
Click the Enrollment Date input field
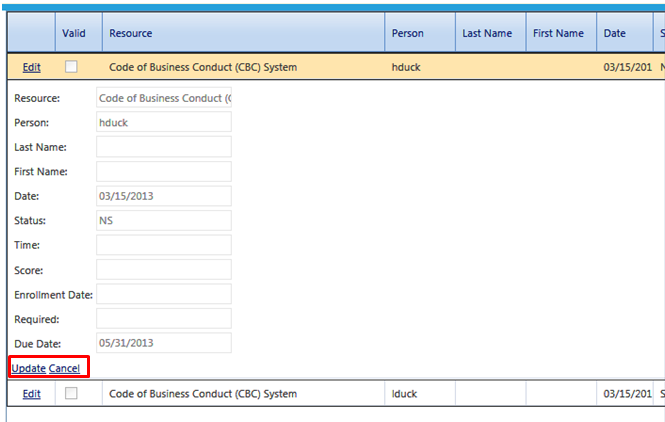coord(164,294)
